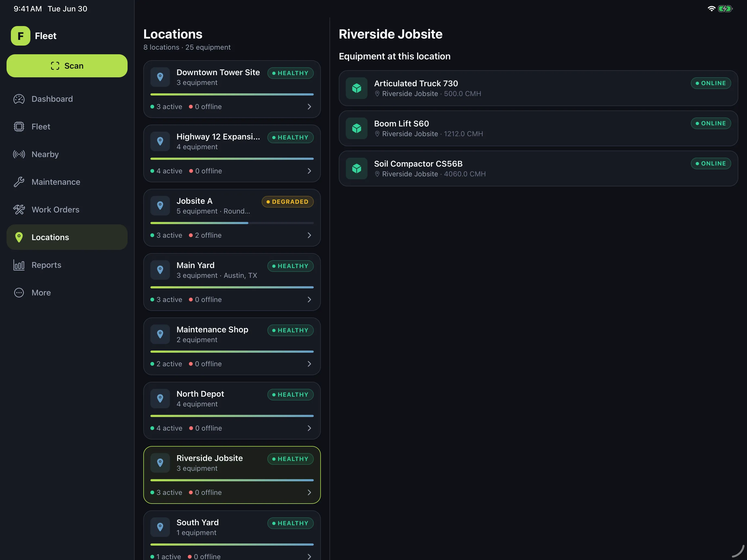Viewport: 747px width, 560px height.
Task: Tap the green Scan button
Action: pyautogui.click(x=67, y=66)
